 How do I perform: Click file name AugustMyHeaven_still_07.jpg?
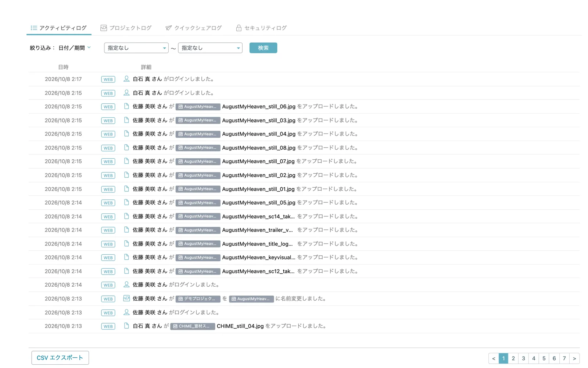point(258,161)
